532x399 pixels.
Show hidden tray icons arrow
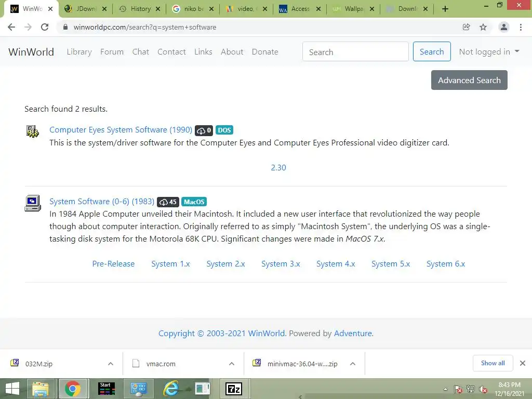(x=445, y=389)
